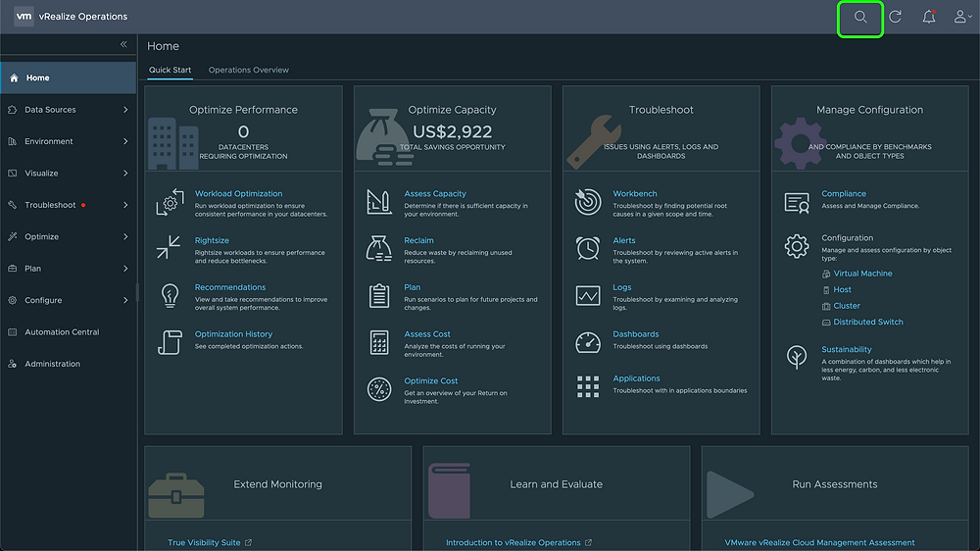Open the Logs link
Screen dimensions: 980x551
pos(622,287)
